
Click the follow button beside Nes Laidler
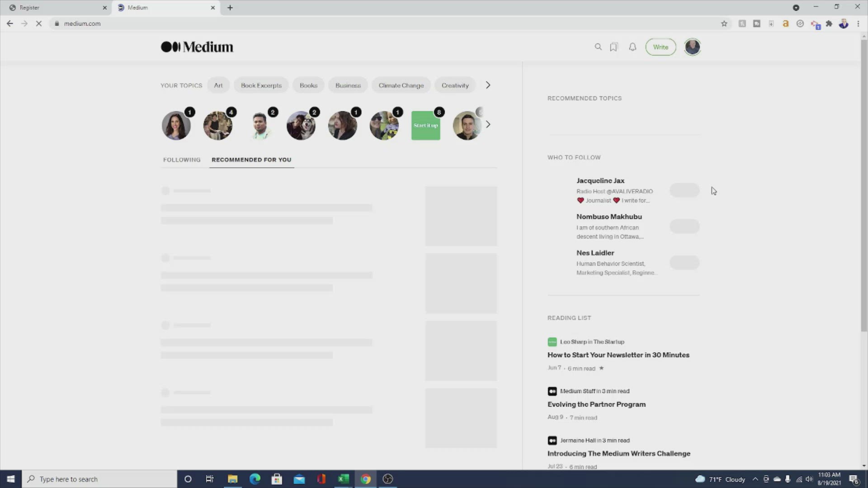point(684,263)
